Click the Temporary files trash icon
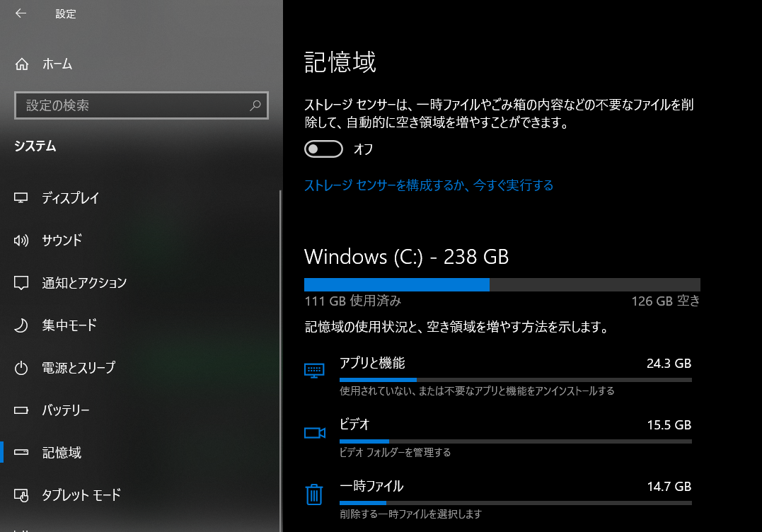The height and width of the screenshot is (532, 762). 314,494
